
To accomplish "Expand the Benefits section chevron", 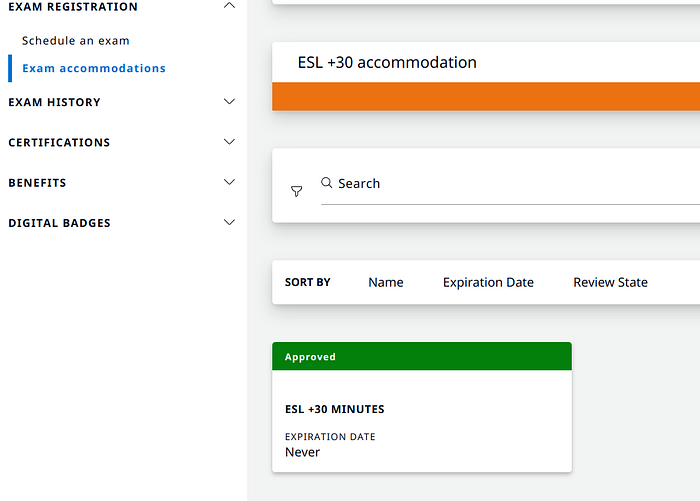I will click(x=229, y=183).
